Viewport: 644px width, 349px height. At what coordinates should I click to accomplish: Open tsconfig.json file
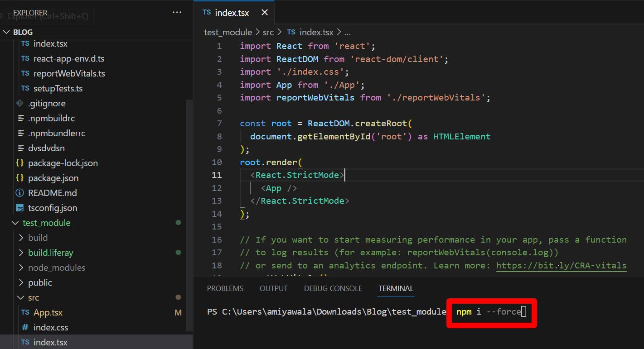[53, 208]
